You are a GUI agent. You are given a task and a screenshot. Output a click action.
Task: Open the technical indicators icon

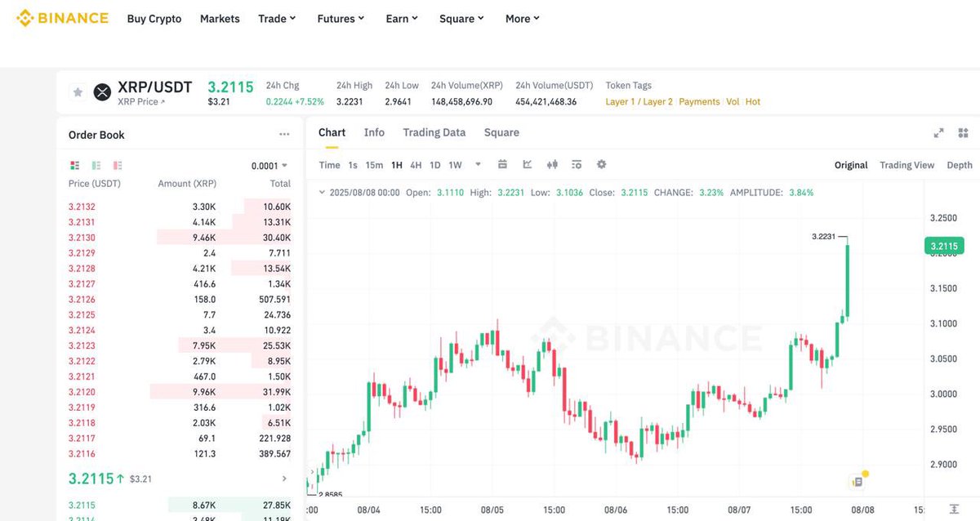click(x=577, y=164)
